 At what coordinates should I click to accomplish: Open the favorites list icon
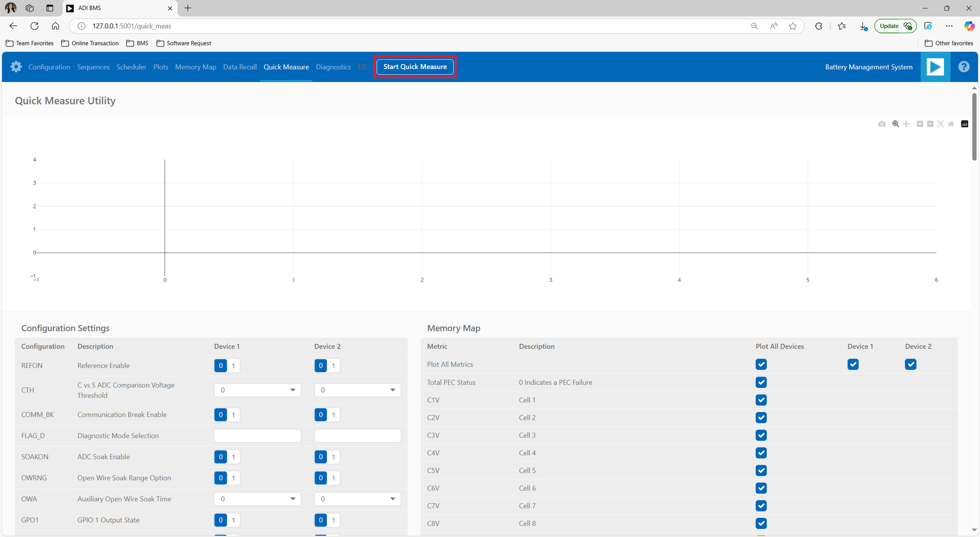(x=842, y=26)
